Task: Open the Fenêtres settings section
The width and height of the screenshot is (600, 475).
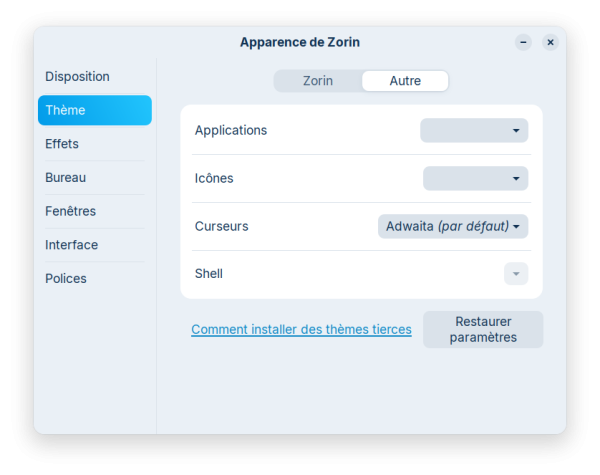Action: [71, 211]
